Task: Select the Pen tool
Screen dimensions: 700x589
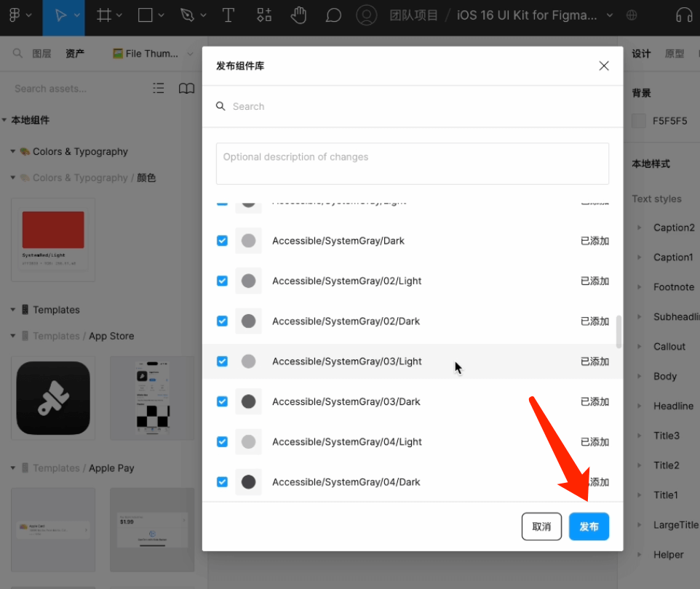Action: click(x=188, y=15)
